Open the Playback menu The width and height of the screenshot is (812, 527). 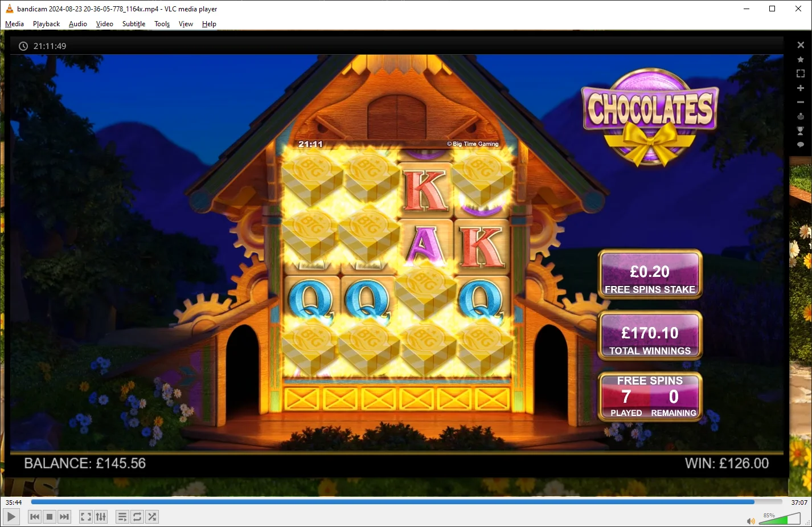click(x=46, y=24)
